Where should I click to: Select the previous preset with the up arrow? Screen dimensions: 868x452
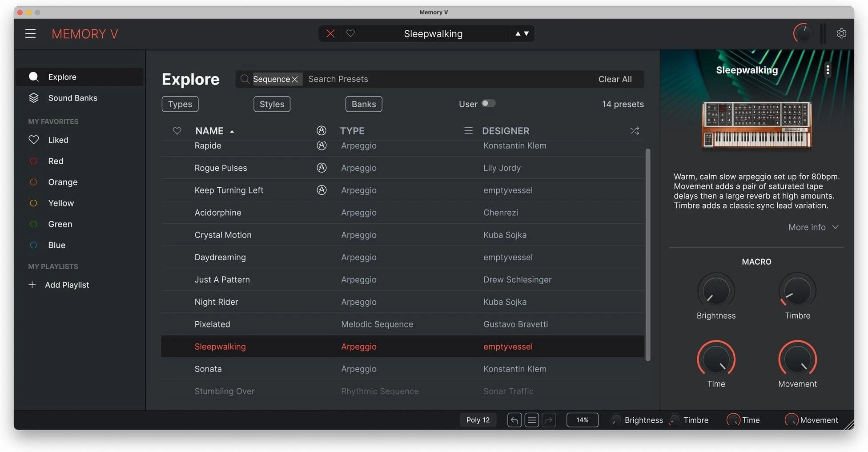(518, 33)
